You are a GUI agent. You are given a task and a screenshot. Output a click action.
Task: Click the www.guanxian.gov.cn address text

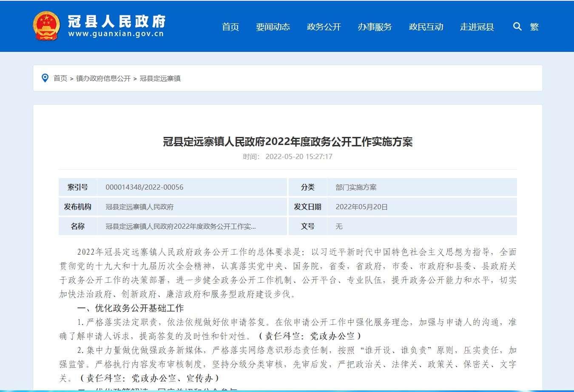coord(116,34)
